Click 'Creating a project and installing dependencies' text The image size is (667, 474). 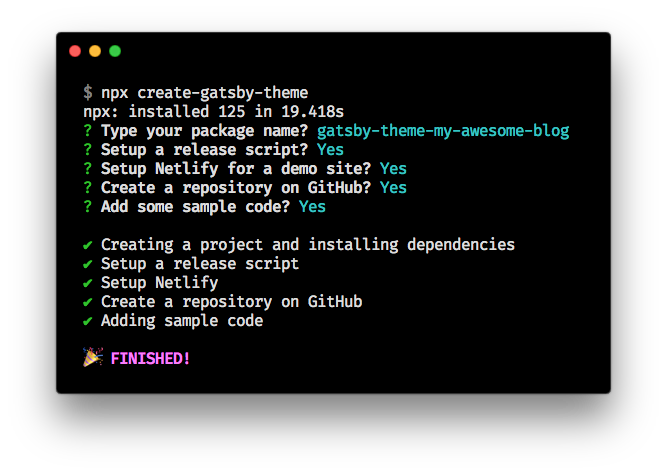tap(308, 245)
